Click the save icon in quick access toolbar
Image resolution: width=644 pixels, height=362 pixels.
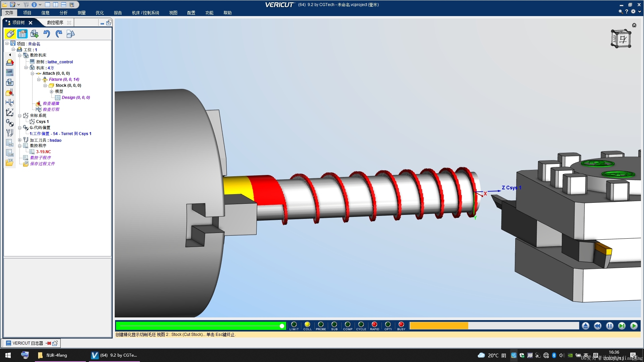pyautogui.click(x=13, y=5)
